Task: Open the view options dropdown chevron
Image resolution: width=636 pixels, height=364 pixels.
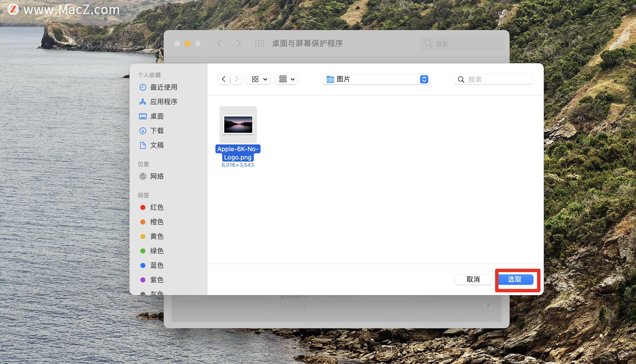Action: click(265, 79)
